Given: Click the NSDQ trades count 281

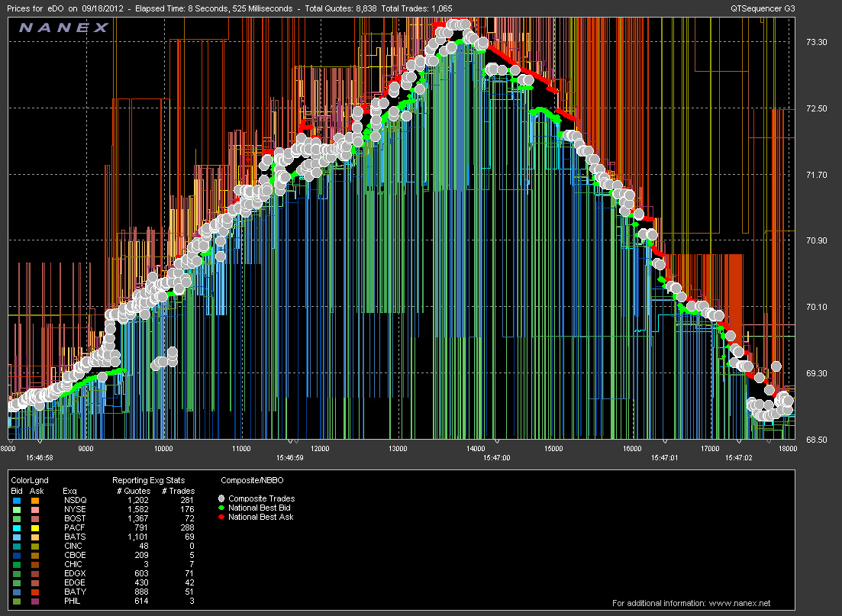Looking at the screenshot, I should tap(188, 500).
